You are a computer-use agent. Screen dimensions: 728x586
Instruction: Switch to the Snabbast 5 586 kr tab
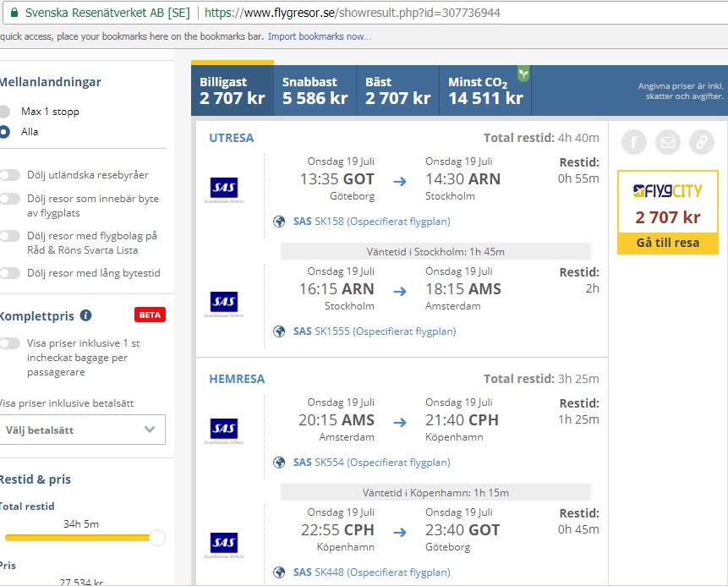315,90
